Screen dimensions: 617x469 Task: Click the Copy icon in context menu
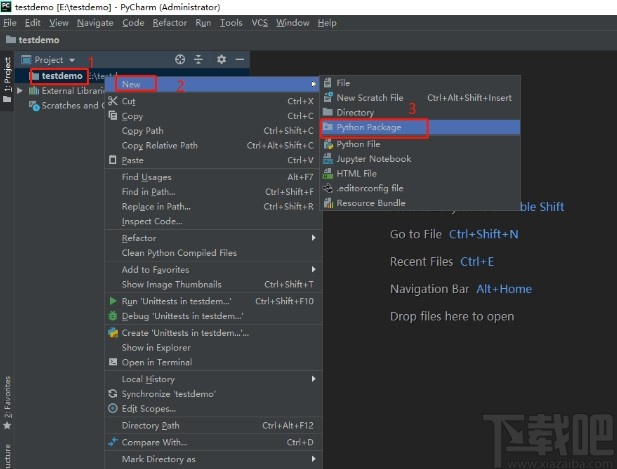(113, 116)
